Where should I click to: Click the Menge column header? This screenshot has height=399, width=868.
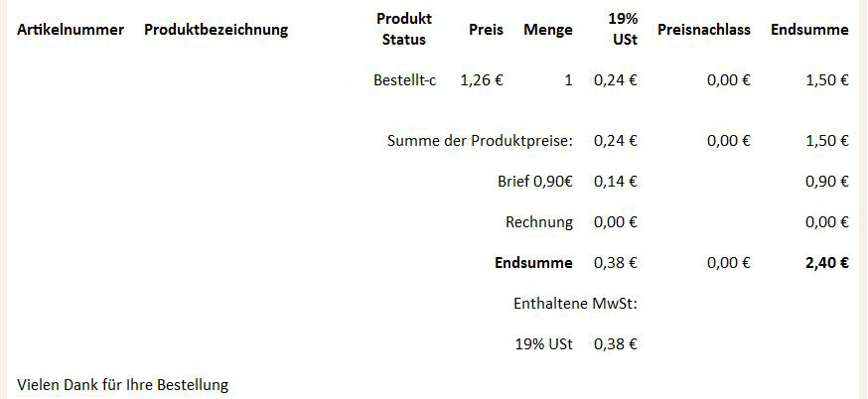(x=548, y=30)
